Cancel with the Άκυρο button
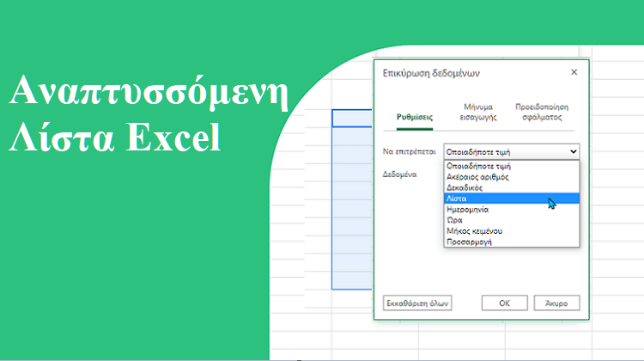The width and height of the screenshot is (644, 361). click(x=556, y=303)
